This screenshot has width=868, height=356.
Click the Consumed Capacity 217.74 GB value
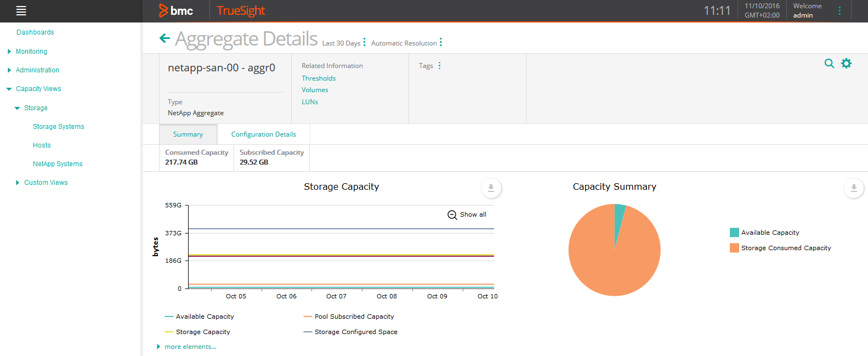pos(181,162)
